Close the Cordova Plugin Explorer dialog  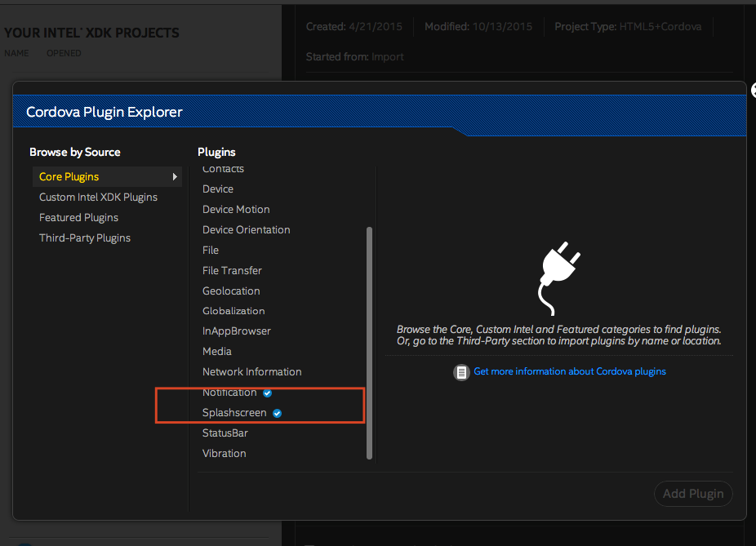tap(753, 92)
